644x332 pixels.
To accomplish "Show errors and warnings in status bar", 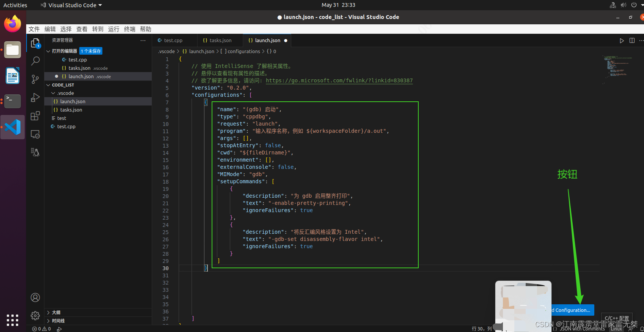I will point(42,329).
